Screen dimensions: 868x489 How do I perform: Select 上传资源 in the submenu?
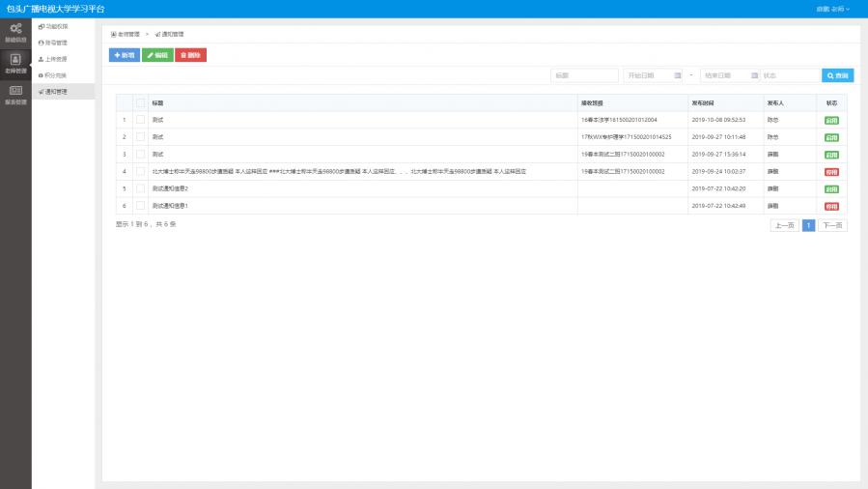click(x=55, y=59)
